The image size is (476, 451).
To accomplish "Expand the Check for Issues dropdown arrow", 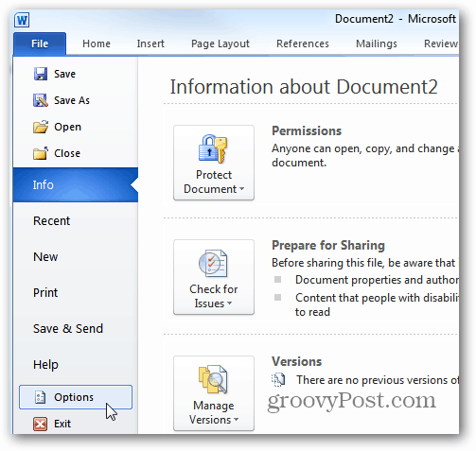I will click(x=230, y=304).
